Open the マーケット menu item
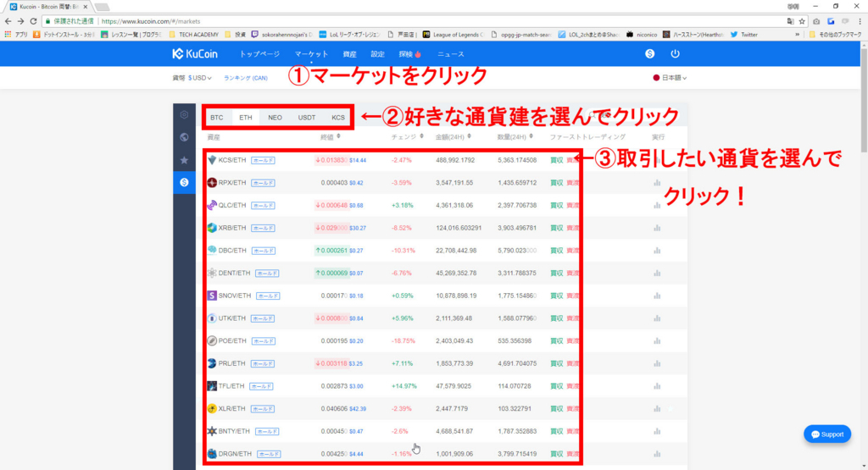This screenshot has width=868, height=470. coord(311,54)
